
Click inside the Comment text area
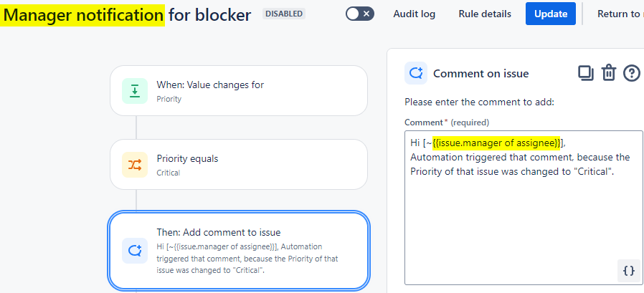[x=516, y=222]
